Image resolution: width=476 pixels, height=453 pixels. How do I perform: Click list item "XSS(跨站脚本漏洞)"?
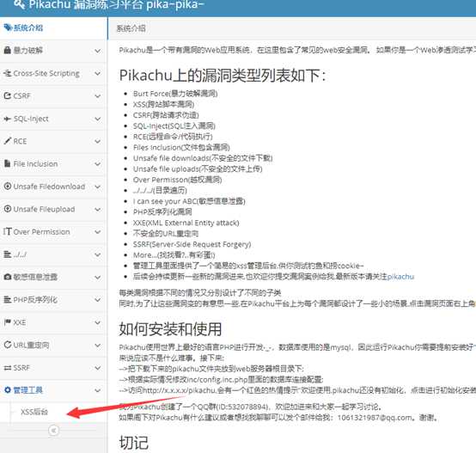163,104
